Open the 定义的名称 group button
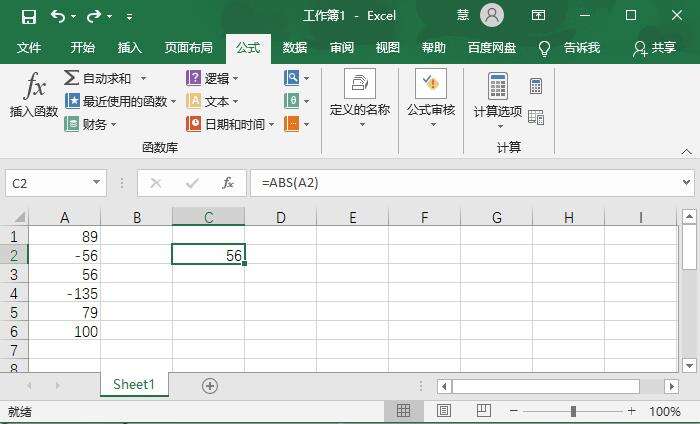This screenshot has width=700, height=424. coord(360,98)
